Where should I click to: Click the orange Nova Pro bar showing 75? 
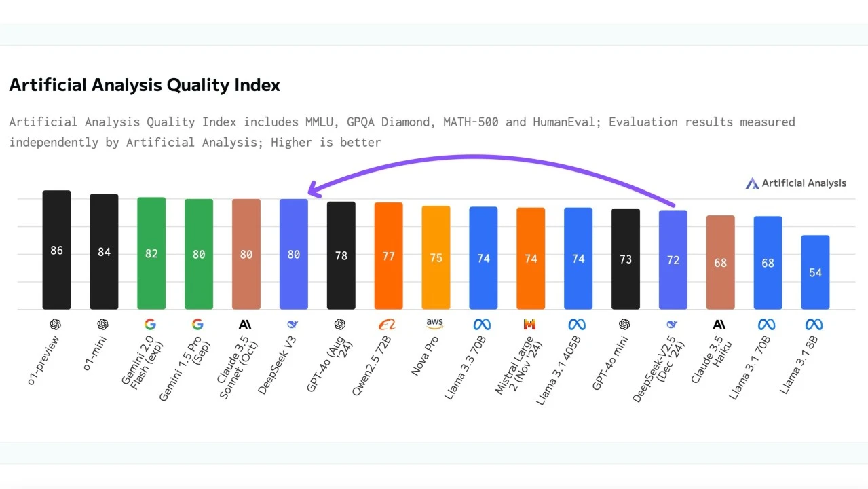coord(436,257)
